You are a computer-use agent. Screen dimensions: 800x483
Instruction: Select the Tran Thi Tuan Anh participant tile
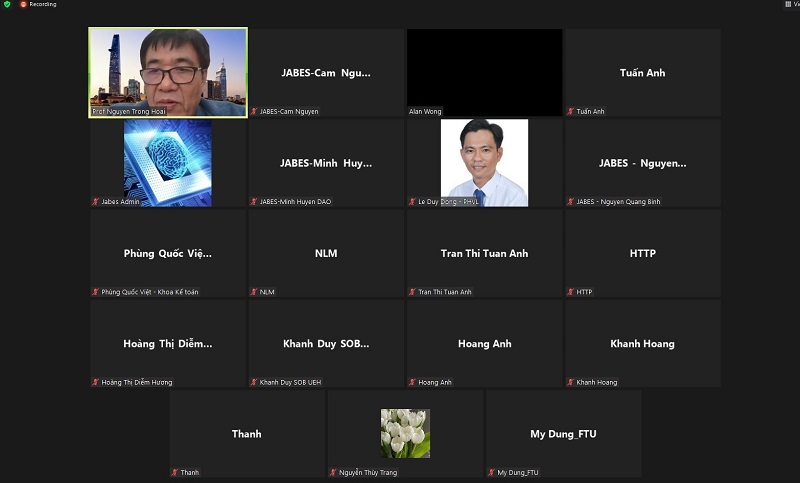(x=484, y=254)
